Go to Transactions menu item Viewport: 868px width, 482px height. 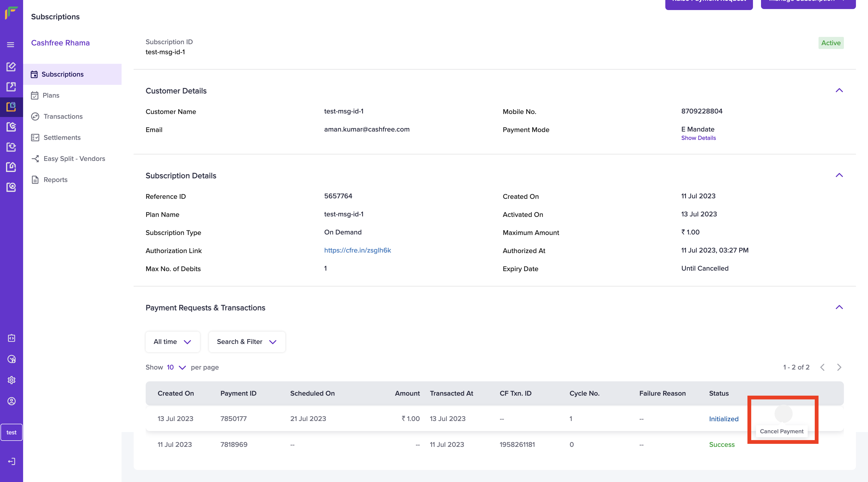click(x=63, y=116)
